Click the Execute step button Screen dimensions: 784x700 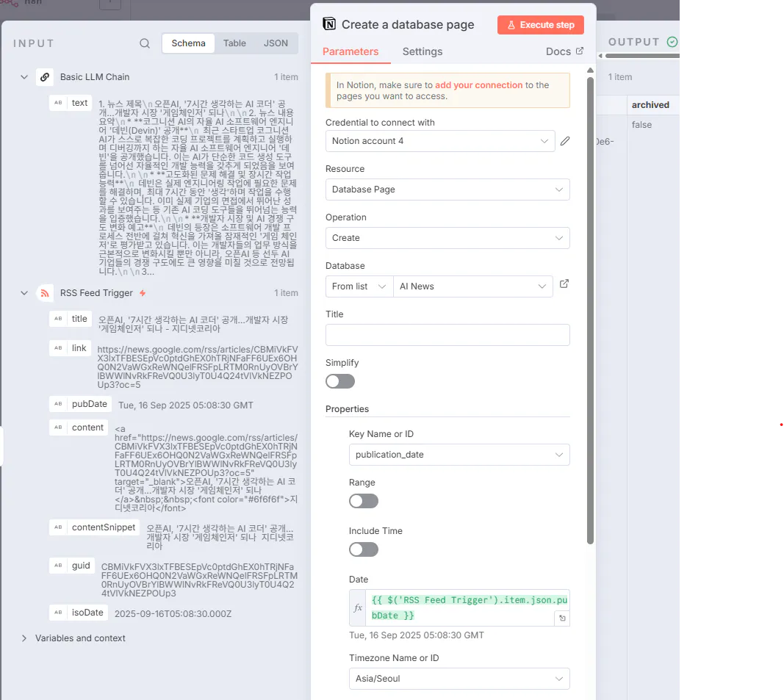[541, 25]
